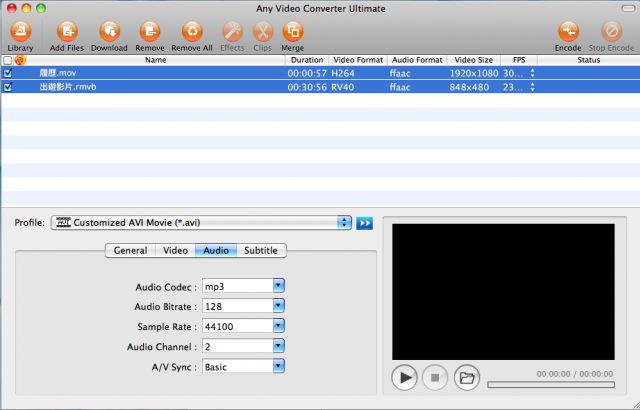The width and height of the screenshot is (640, 410).
Task: Click the Remove toolbar icon
Action: tap(150, 32)
